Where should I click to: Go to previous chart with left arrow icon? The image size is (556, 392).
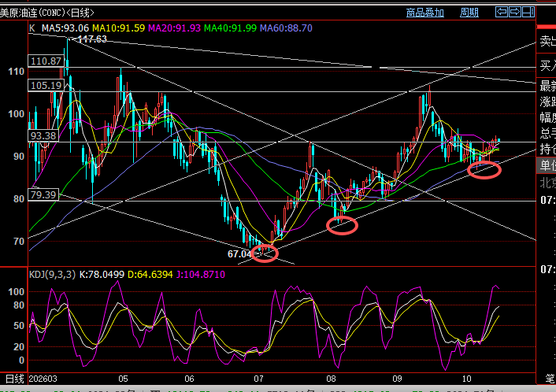point(502,12)
